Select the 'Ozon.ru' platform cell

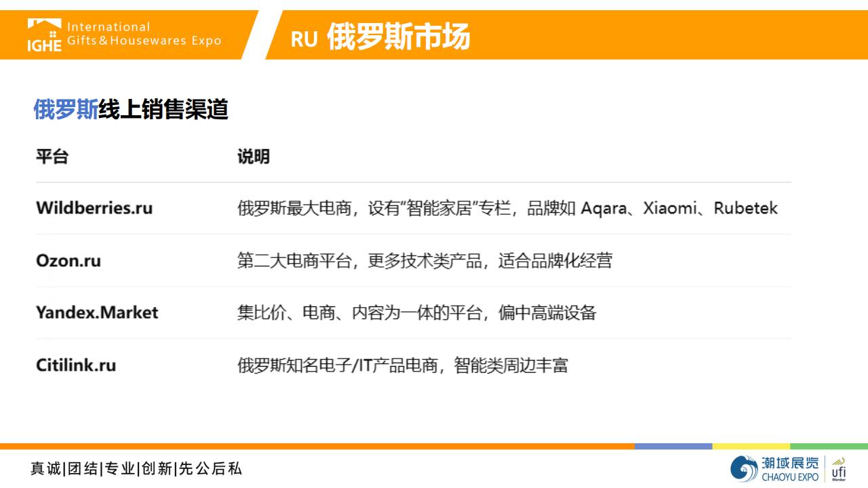click(x=68, y=260)
